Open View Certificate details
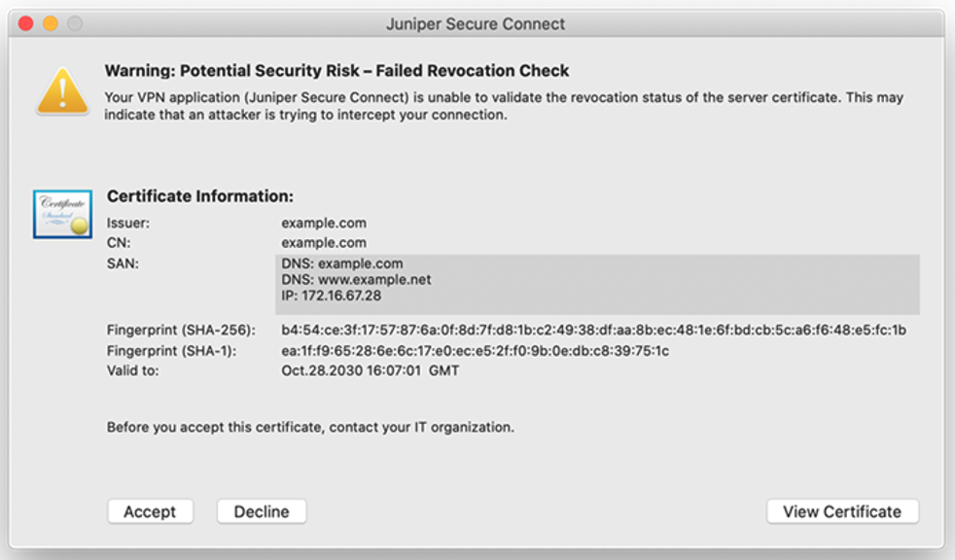The image size is (955, 560). point(842,511)
